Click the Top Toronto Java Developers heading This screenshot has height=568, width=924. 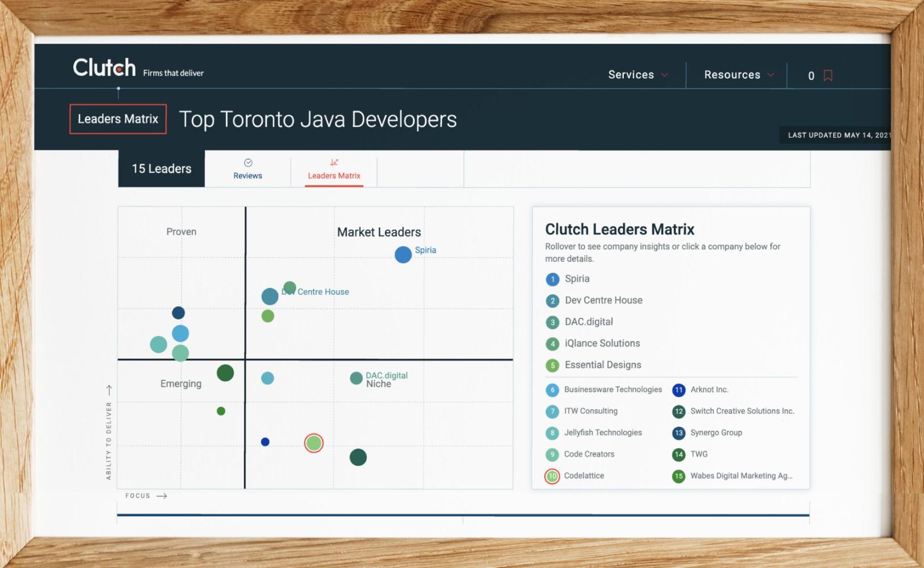coord(318,120)
